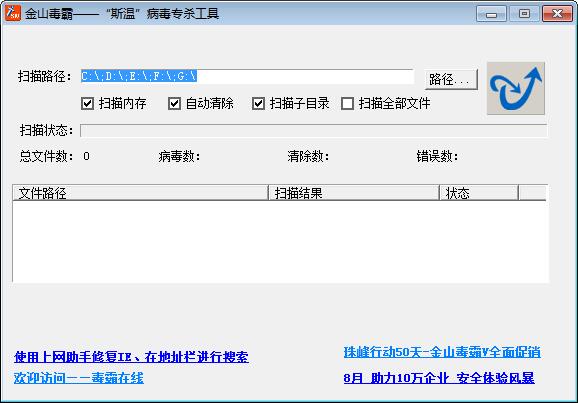Click the 清除数: label
This screenshot has height=403, width=578.
[309, 157]
